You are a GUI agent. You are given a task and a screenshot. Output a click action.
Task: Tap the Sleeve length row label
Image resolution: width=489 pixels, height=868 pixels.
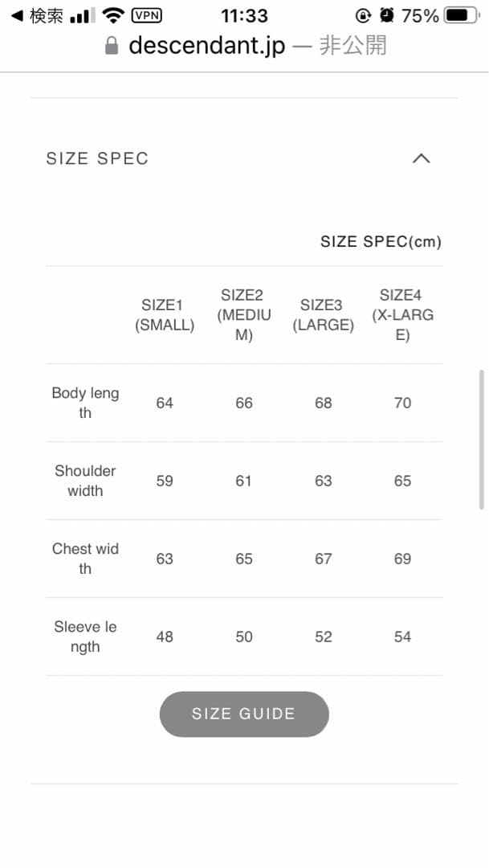point(85,637)
